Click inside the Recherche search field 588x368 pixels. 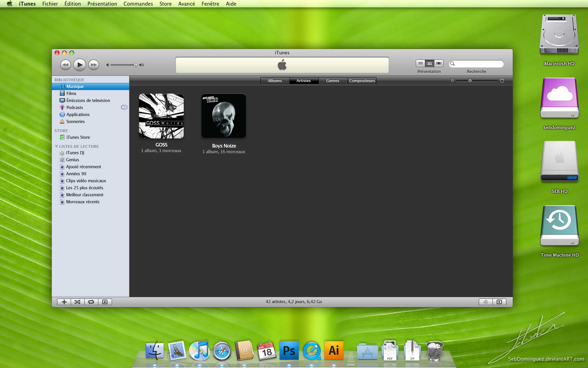[x=479, y=64]
